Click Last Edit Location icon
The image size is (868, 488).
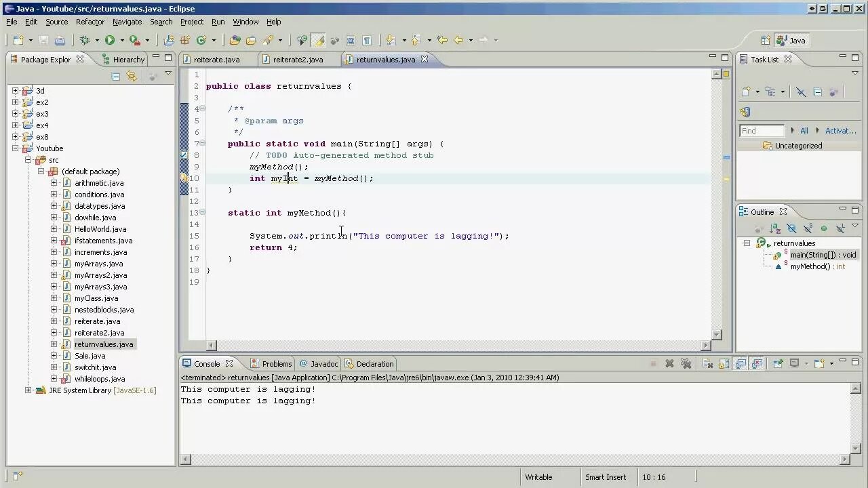tap(442, 41)
